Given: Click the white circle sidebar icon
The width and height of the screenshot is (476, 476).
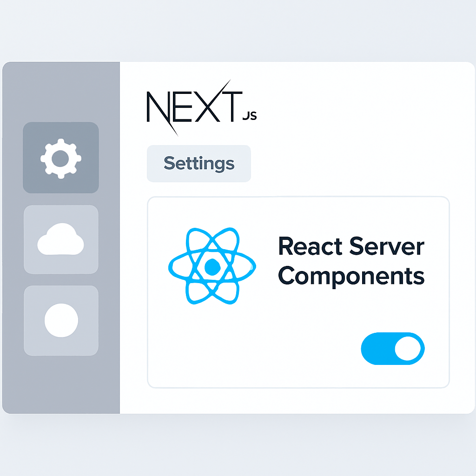Looking at the screenshot, I should tap(61, 321).
